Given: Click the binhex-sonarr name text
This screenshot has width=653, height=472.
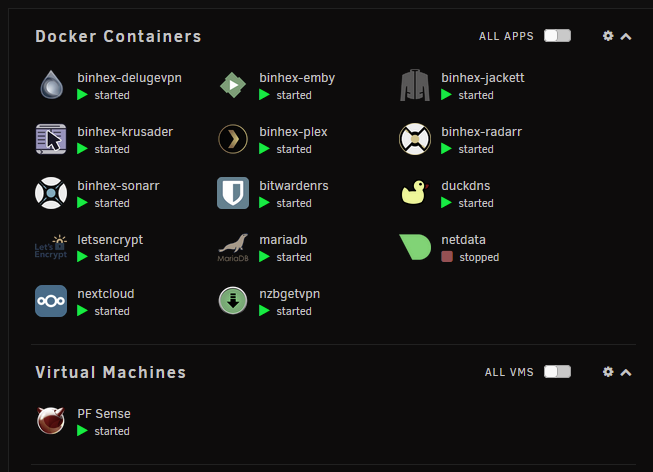Looking at the screenshot, I should (x=118, y=186).
